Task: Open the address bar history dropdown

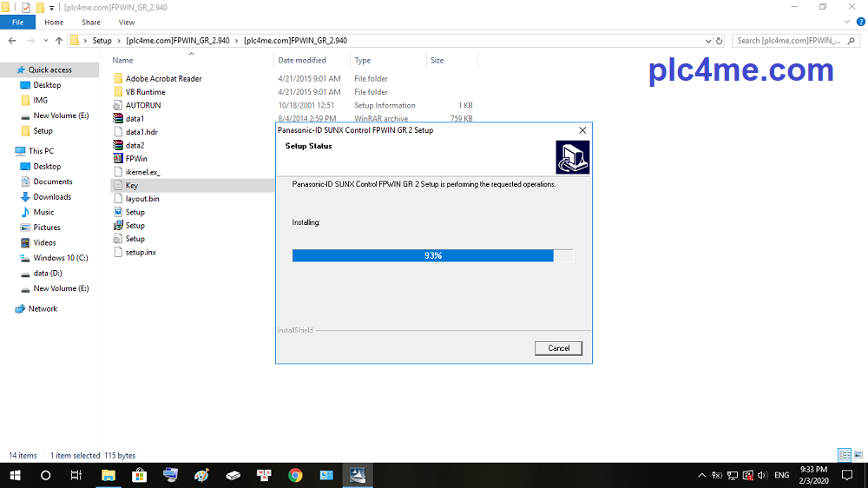Action: (x=707, y=41)
